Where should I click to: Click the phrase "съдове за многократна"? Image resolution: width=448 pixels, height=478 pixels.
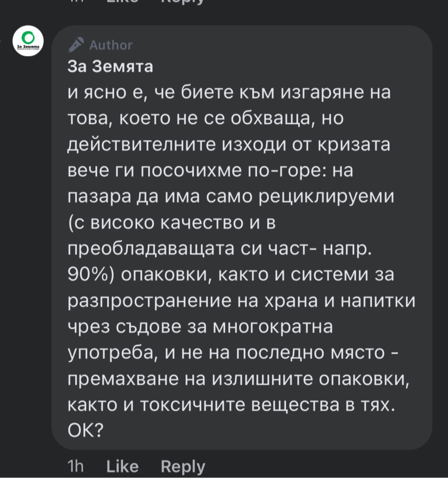point(224,327)
